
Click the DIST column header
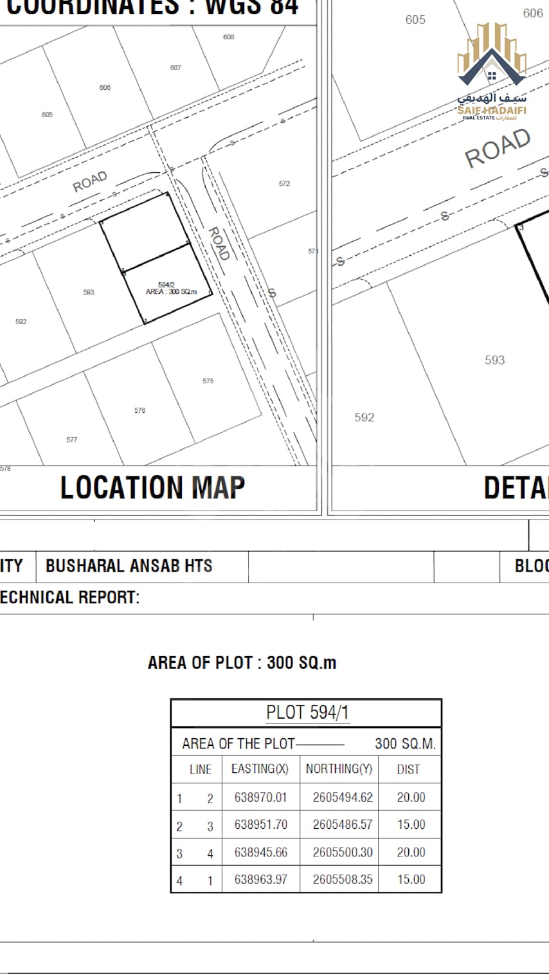point(408,769)
